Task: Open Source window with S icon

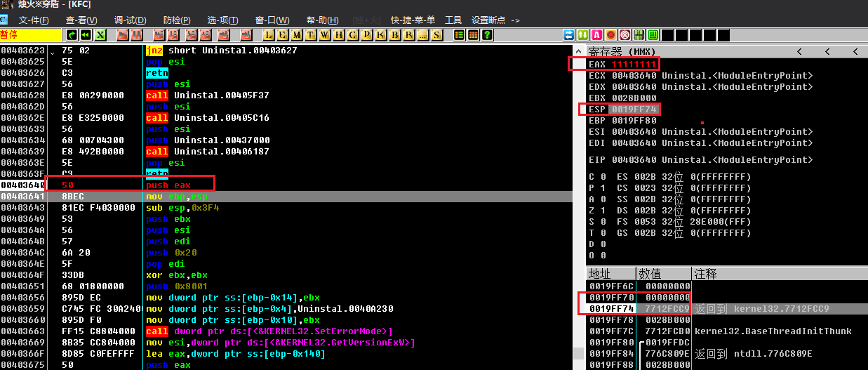Action: (436, 35)
